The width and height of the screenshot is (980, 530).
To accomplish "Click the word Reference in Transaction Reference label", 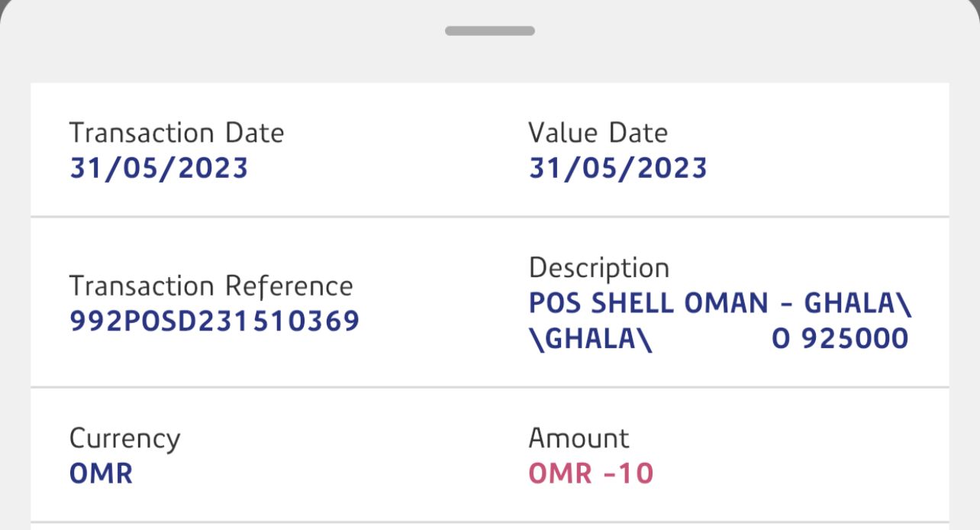I will click(289, 286).
